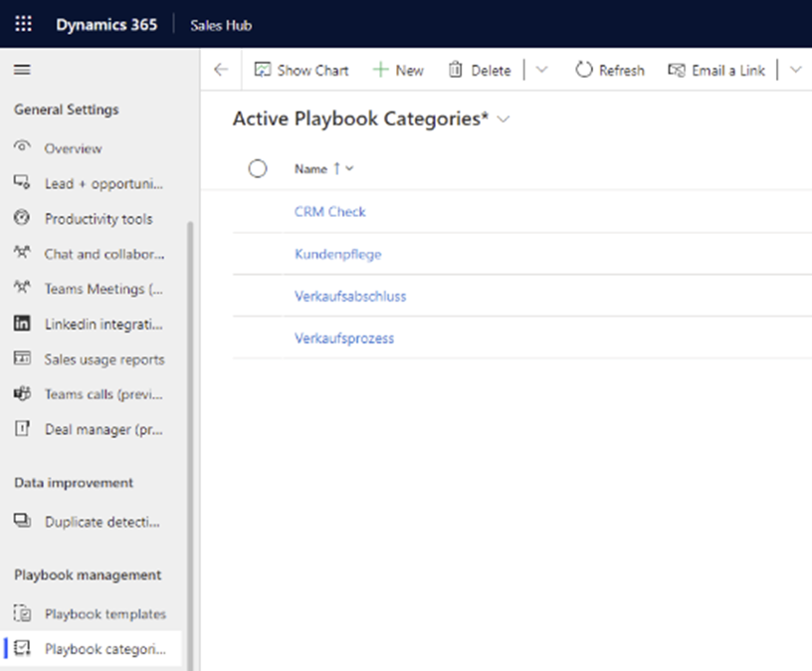
Task: Open Lead + opportunity settings
Action: (x=104, y=184)
